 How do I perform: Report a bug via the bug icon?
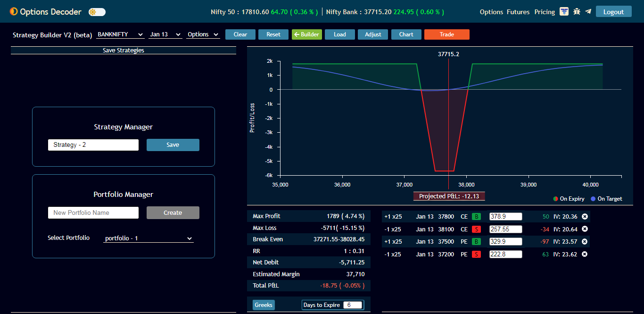(577, 12)
